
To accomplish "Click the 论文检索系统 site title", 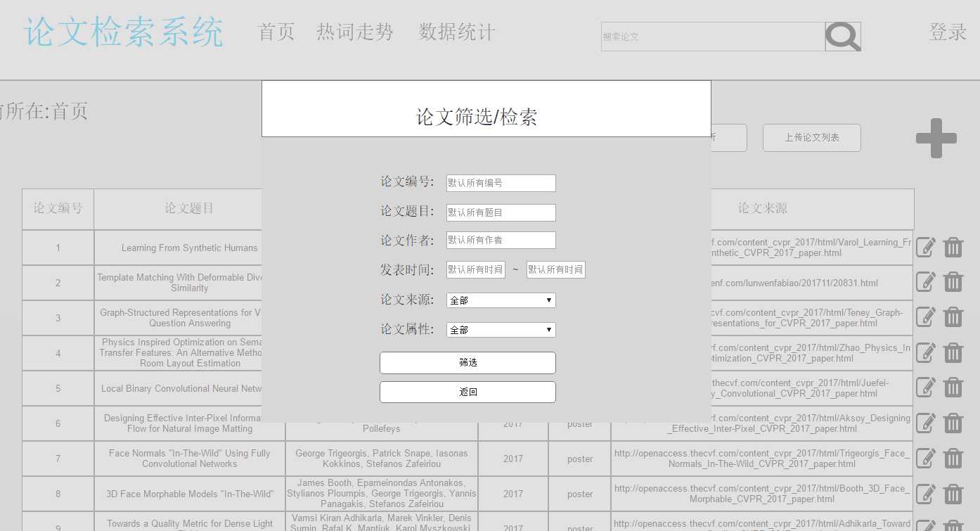I will 124,32.
